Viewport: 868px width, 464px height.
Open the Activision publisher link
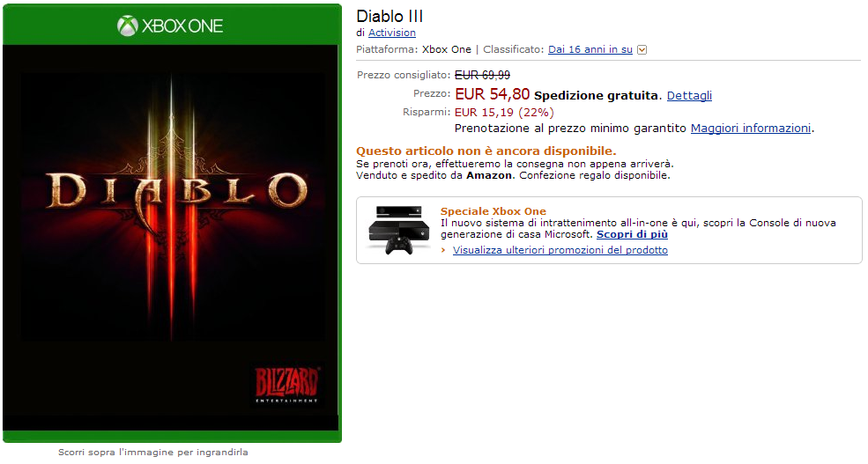392,33
